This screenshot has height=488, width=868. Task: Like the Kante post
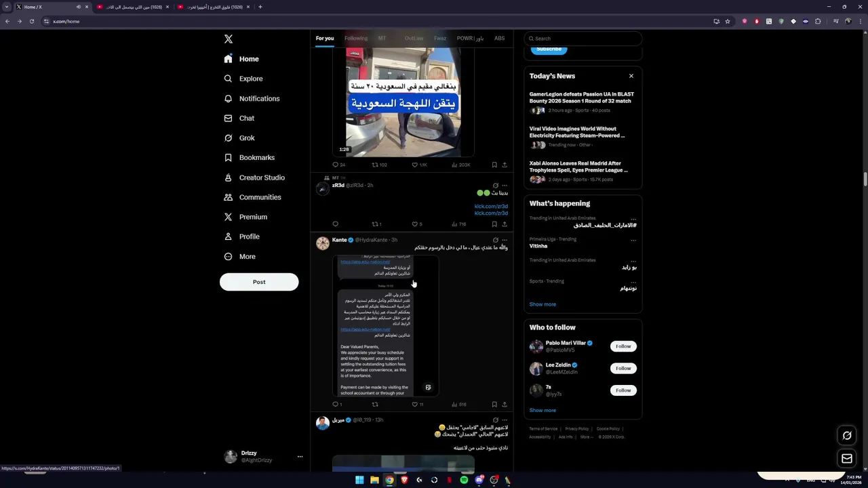point(415,405)
